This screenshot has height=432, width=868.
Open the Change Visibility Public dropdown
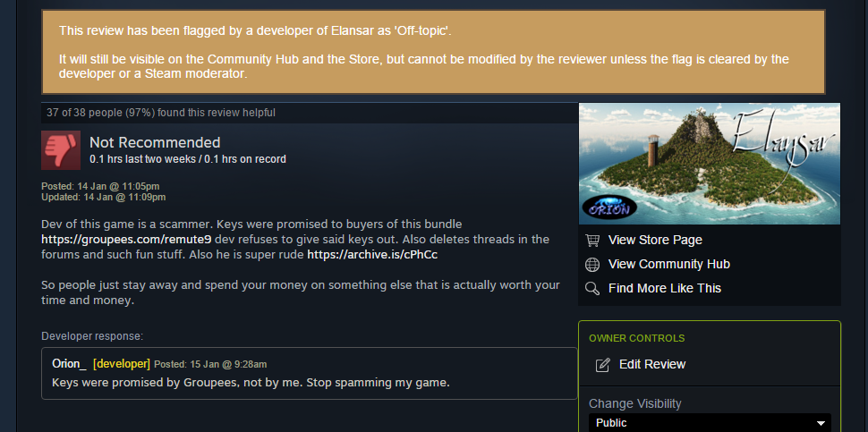click(x=710, y=423)
